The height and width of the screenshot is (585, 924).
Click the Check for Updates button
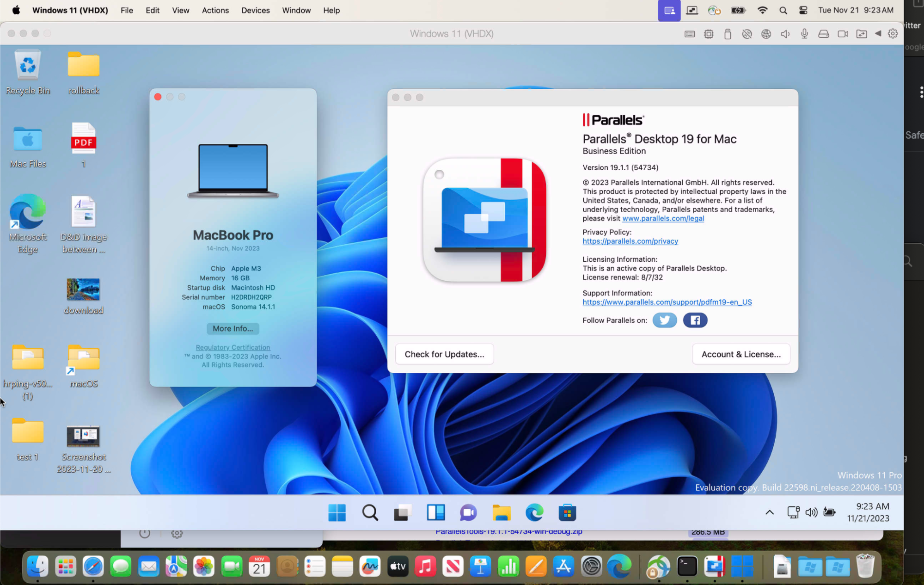444,354
